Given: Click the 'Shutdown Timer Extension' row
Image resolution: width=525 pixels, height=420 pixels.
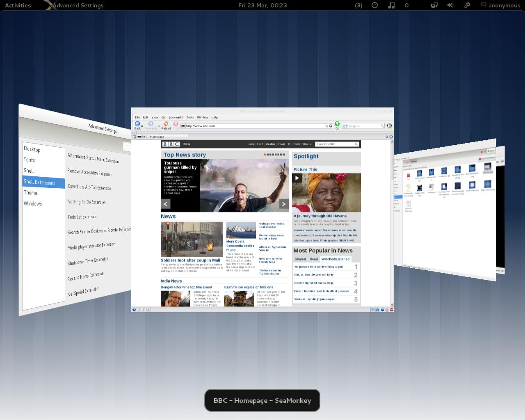Looking at the screenshot, I should [x=88, y=261].
